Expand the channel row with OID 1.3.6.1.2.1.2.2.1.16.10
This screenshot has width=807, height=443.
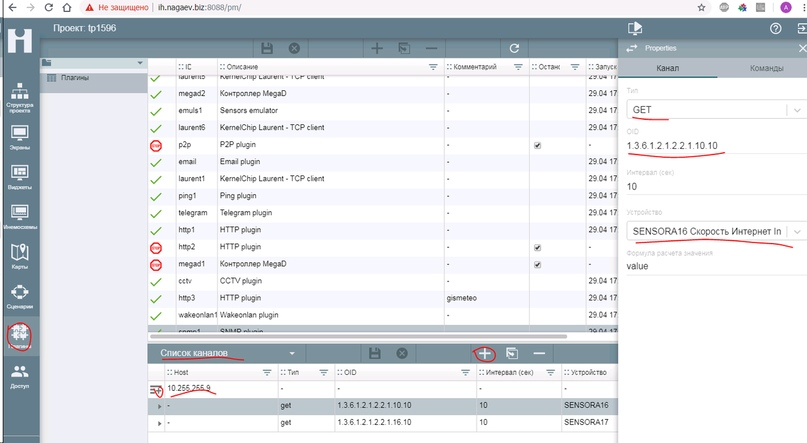coord(159,423)
